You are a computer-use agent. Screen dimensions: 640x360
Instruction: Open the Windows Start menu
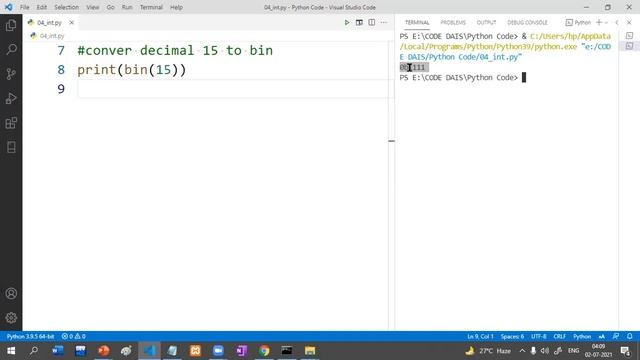11,351
